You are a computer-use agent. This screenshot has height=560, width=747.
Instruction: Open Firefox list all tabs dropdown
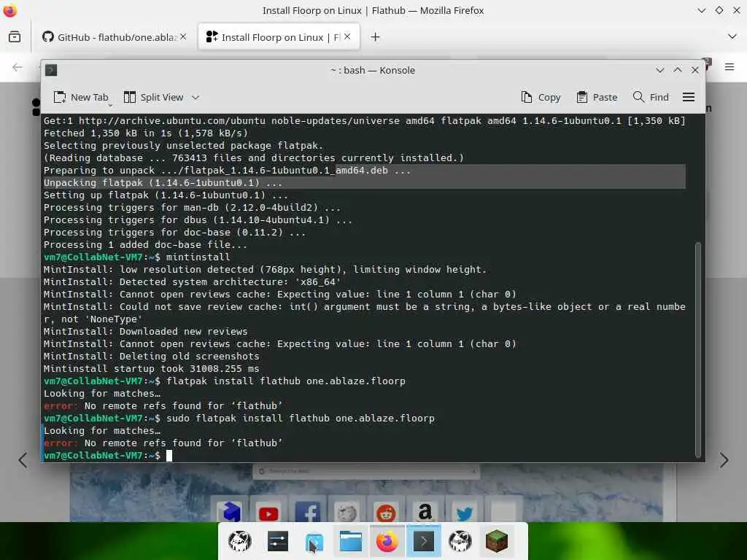732,36
